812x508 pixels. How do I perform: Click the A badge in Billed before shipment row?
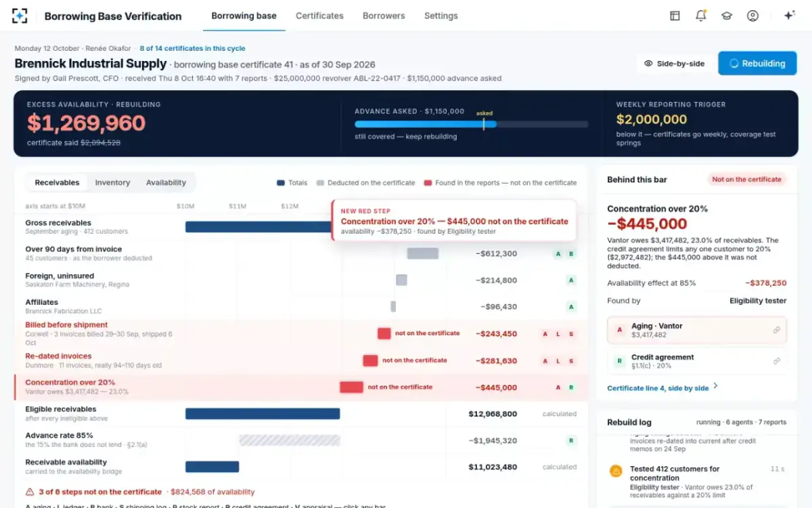545,334
